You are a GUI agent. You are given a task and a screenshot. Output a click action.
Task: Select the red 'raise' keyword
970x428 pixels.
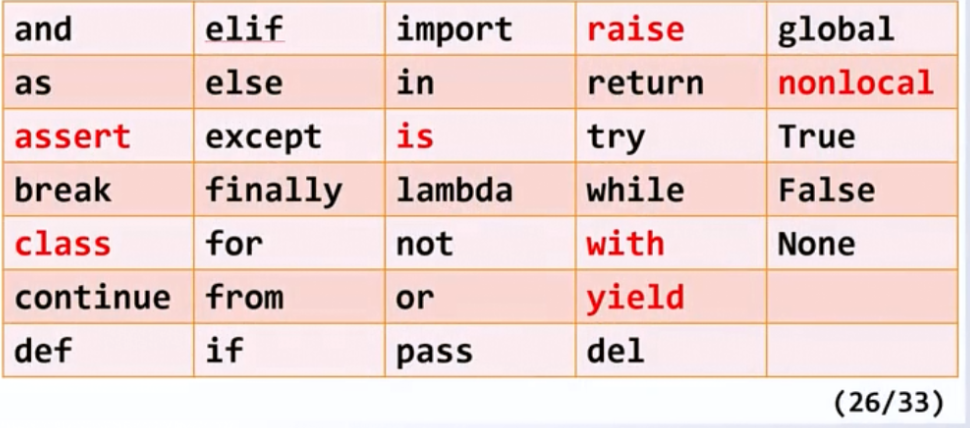(635, 30)
